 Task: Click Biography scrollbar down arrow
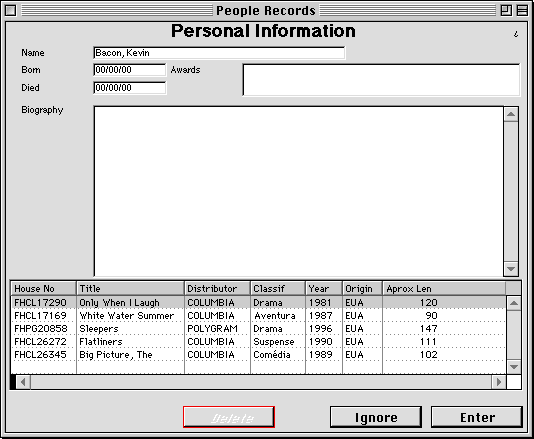[x=511, y=269]
